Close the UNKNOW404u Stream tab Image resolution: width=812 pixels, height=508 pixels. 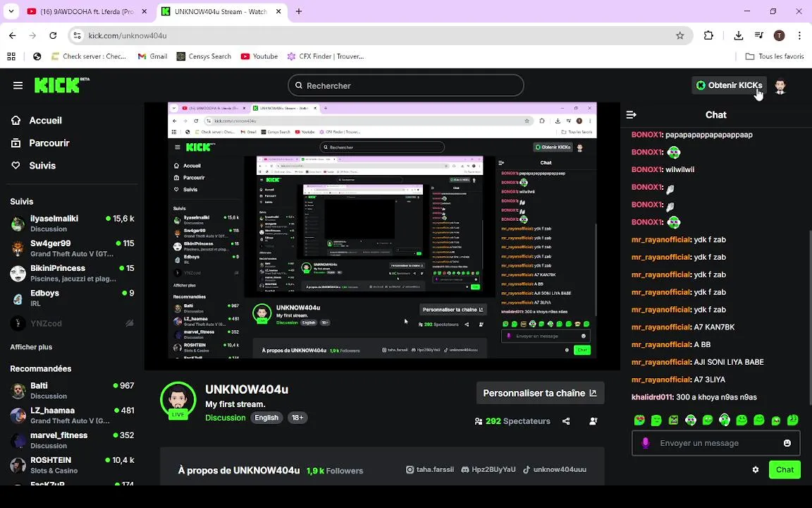coord(278,11)
